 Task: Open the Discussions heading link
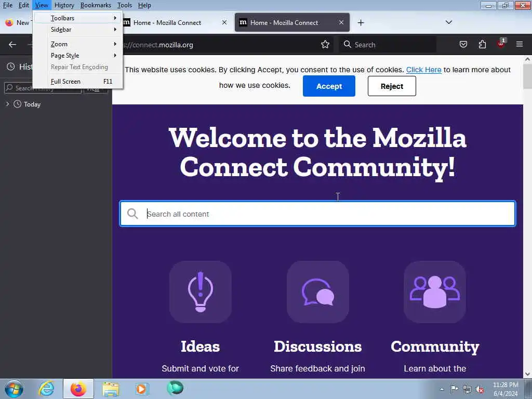317,347
